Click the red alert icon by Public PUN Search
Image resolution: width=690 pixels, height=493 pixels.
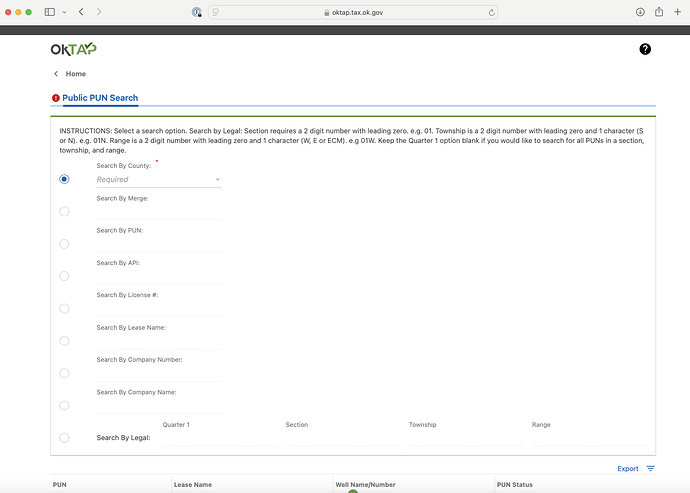click(x=55, y=98)
